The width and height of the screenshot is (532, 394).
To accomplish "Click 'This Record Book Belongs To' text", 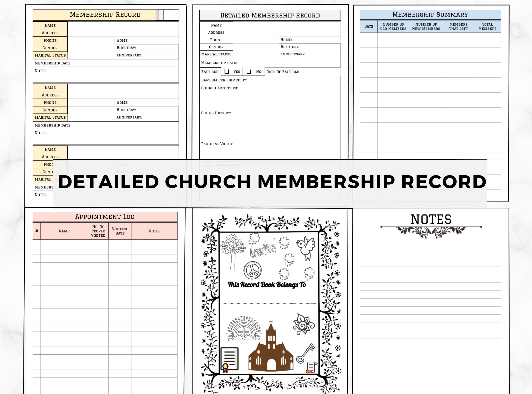I will pos(267,284).
